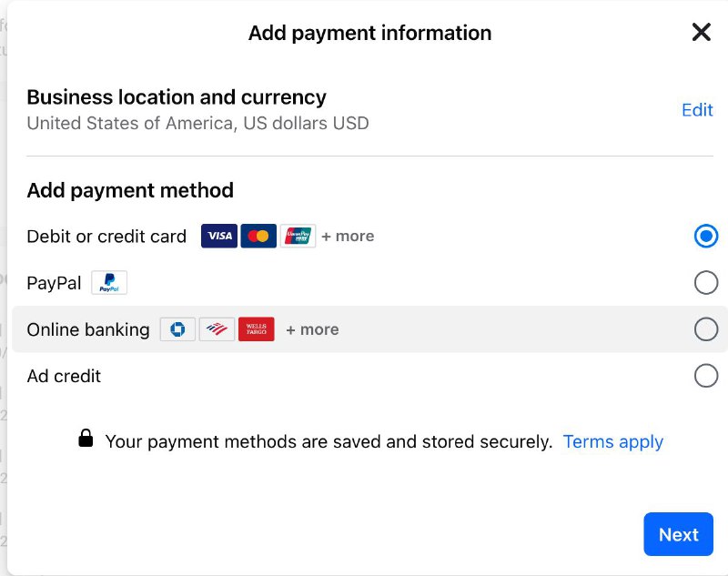This screenshot has width=728, height=576.
Task: Select the Ad credit radio button
Action: click(x=706, y=376)
